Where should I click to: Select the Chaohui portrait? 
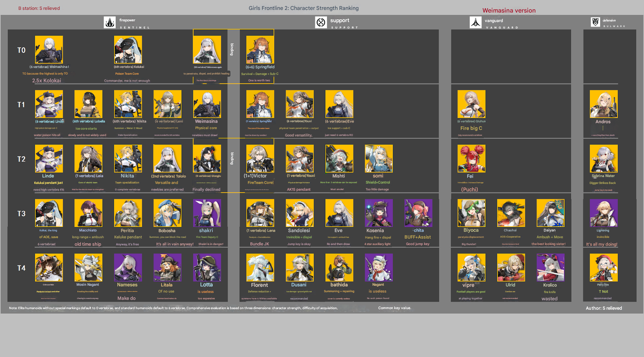(x=511, y=213)
